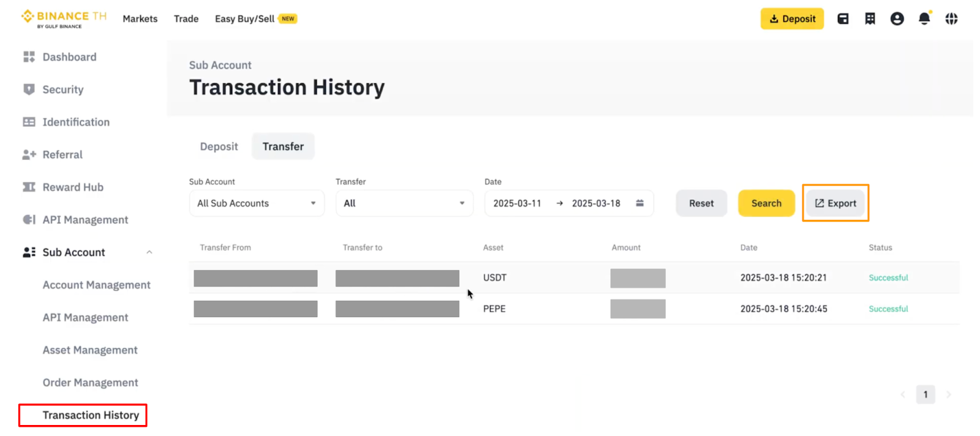Click the Binance TH logo
Screen dimensions: 980x436
64,18
